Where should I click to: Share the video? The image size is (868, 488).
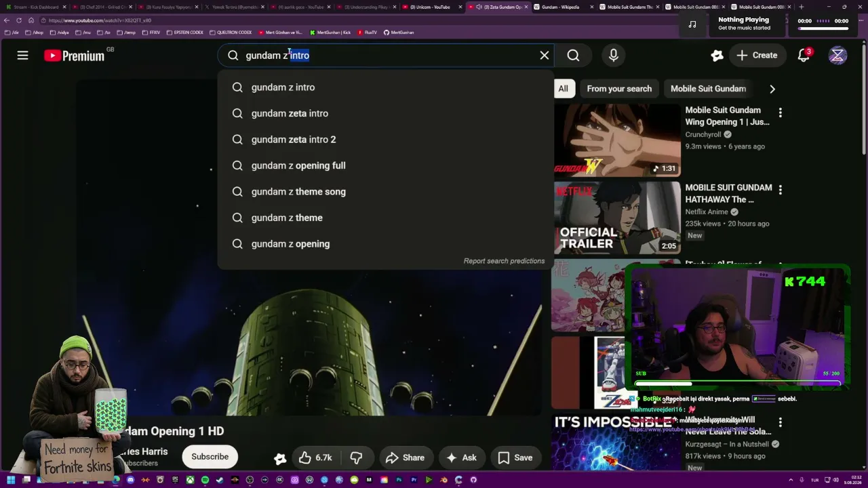point(405,457)
